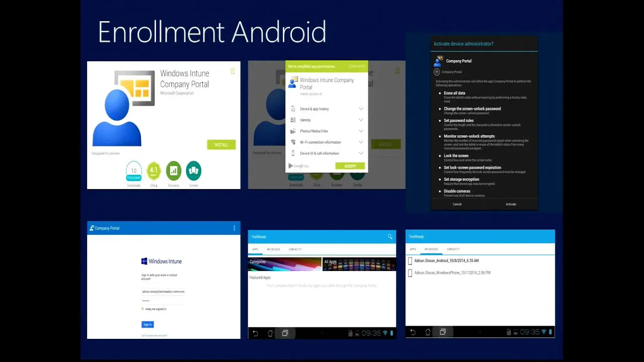Open the overflow menu on Company Portal sign-in
This screenshot has height=362, width=644.
tap(234, 228)
